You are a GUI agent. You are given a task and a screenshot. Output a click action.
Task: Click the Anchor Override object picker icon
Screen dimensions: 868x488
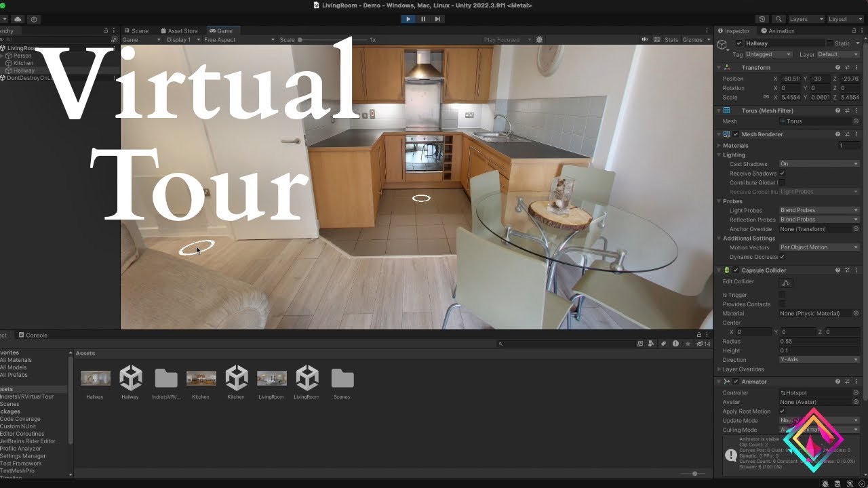point(856,229)
